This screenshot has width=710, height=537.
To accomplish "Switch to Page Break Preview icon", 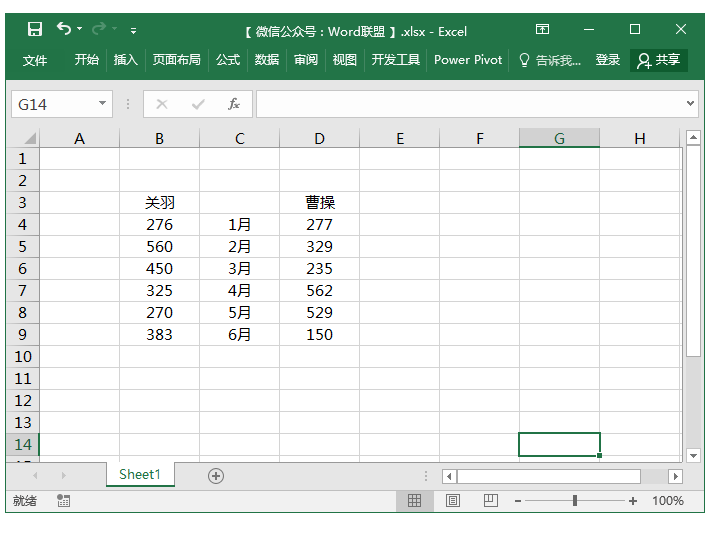I will [490, 500].
